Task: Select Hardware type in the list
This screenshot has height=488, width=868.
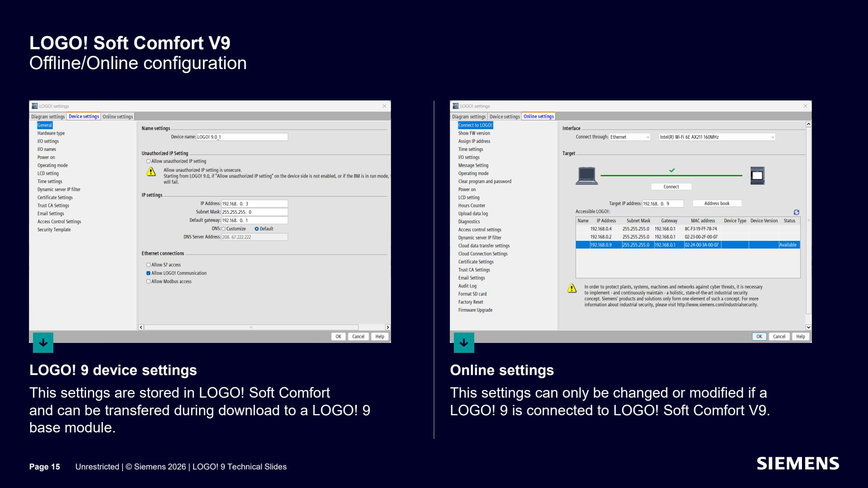Action: pyautogui.click(x=51, y=133)
